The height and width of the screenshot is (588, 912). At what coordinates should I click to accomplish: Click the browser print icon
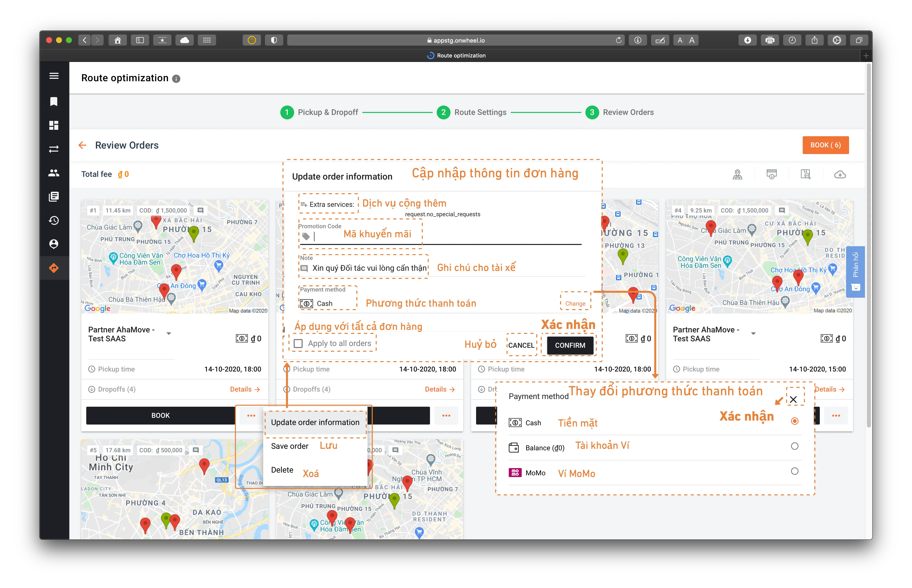[x=769, y=40]
